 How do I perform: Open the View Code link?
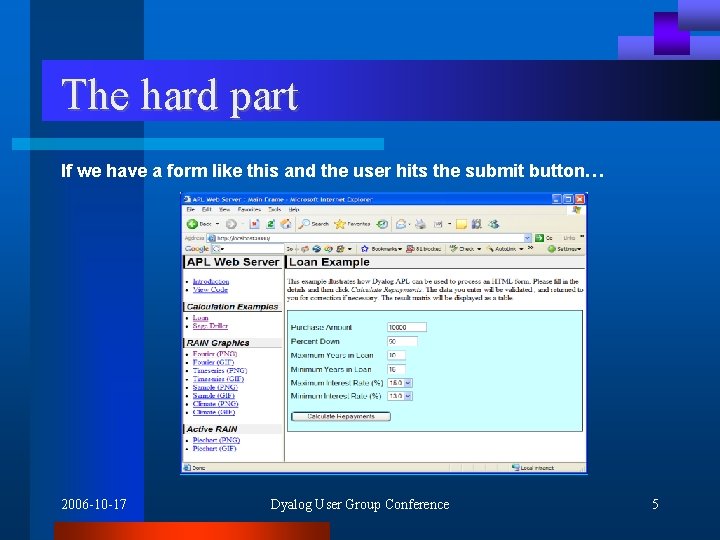tap(210, 290)
